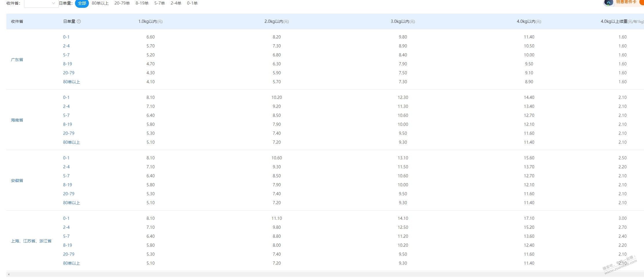Click the 8-19 tier under 上海、江苏省、浙江省

[67, 245]
